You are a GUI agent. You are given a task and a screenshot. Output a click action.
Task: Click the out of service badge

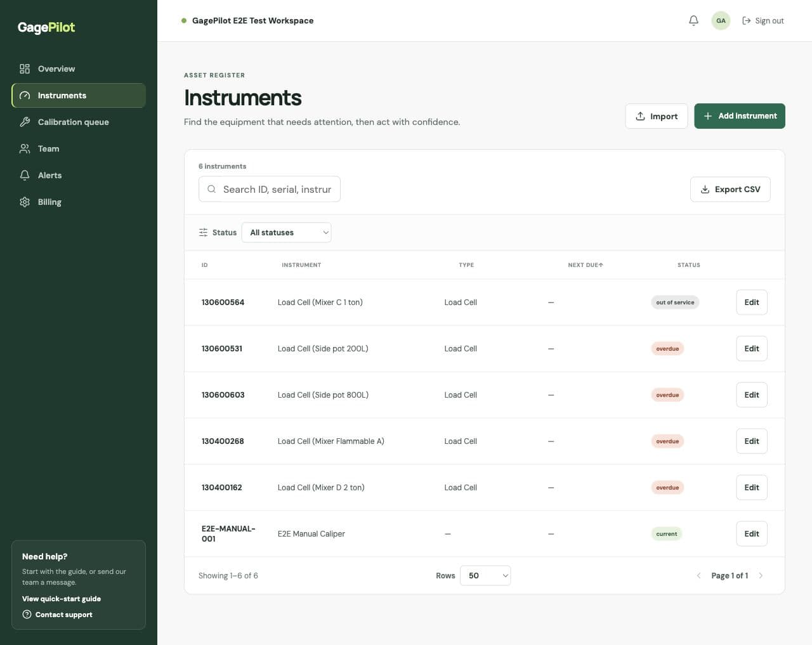tap(675, 302)
